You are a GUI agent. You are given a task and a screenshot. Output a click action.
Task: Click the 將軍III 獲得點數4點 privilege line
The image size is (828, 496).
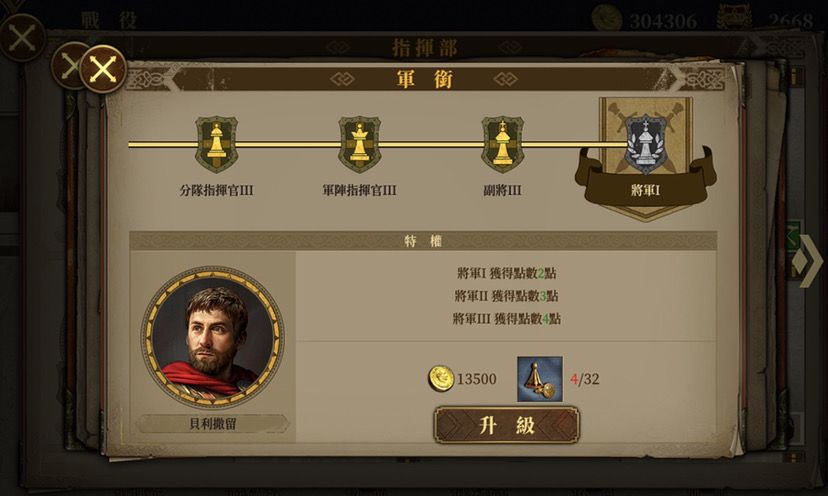(506, 319)
